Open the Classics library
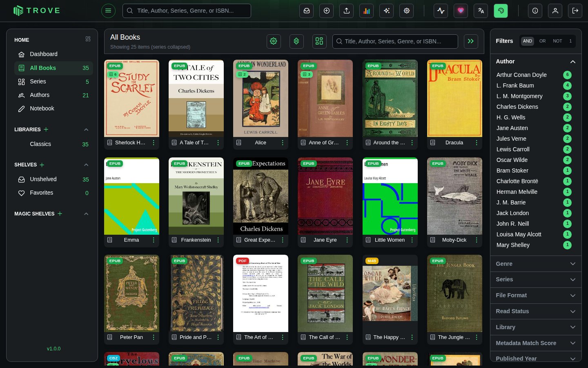The image size is (588, 368). click(53, 144)
